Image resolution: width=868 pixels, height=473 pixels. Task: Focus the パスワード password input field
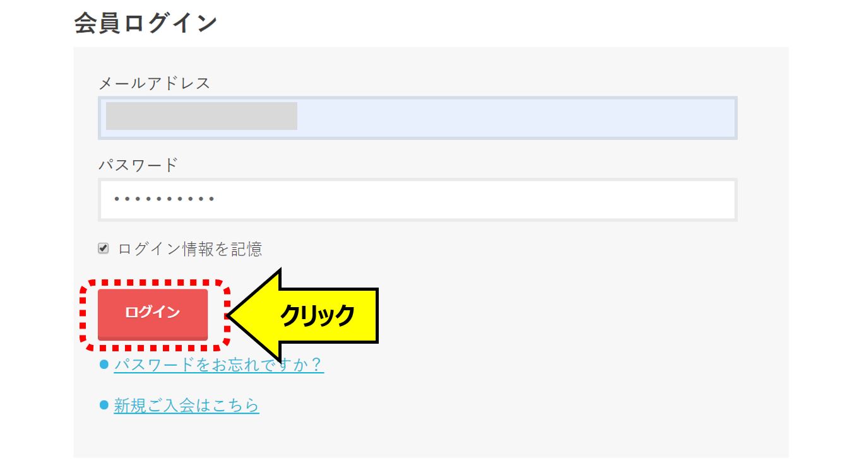pyautogui.click(x=417, y=200)
